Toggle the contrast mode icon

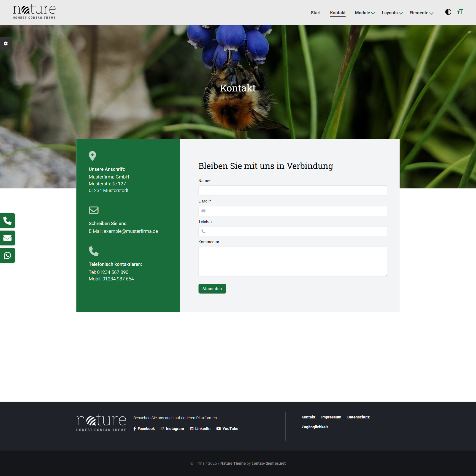tap(448, 12)
